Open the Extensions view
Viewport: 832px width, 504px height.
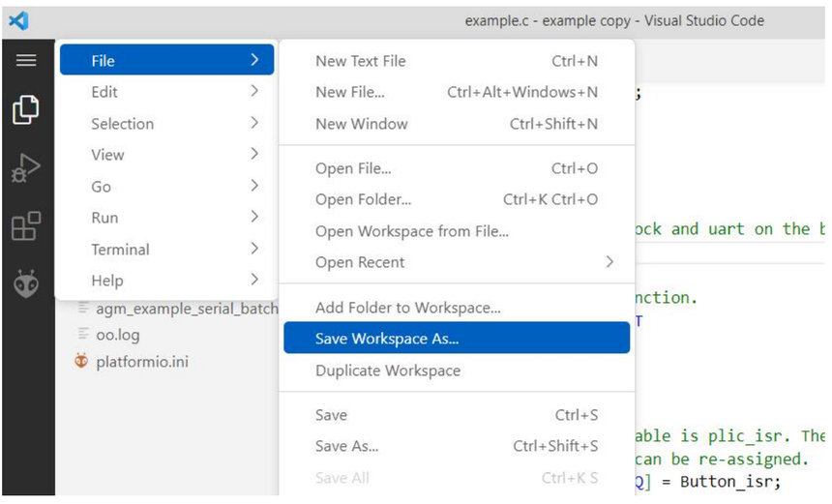click(26, 226)
